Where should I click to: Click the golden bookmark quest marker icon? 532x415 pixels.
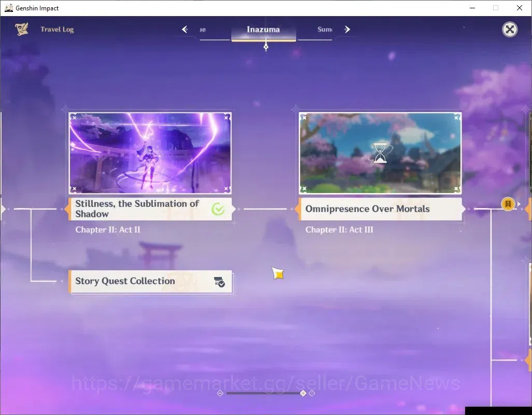[x=508, y=204]
